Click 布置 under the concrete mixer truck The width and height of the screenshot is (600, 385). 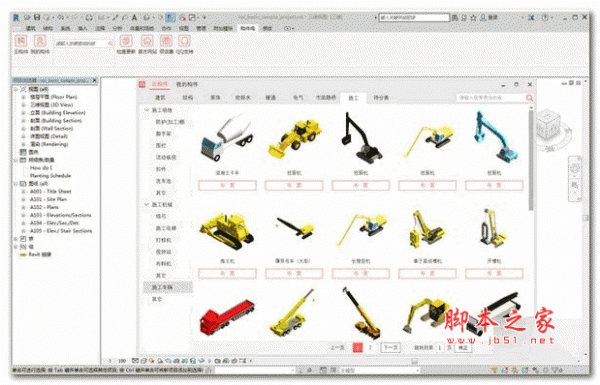coord(227,186)
